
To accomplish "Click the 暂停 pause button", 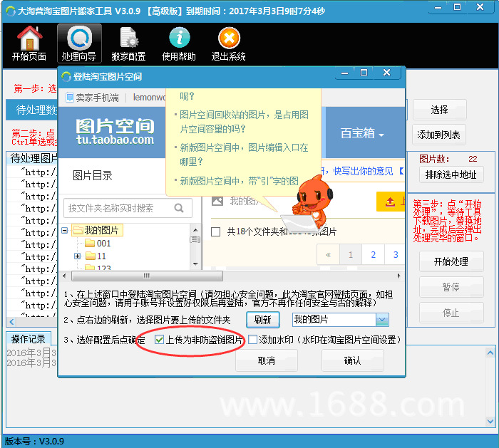I will coord(451,287).
